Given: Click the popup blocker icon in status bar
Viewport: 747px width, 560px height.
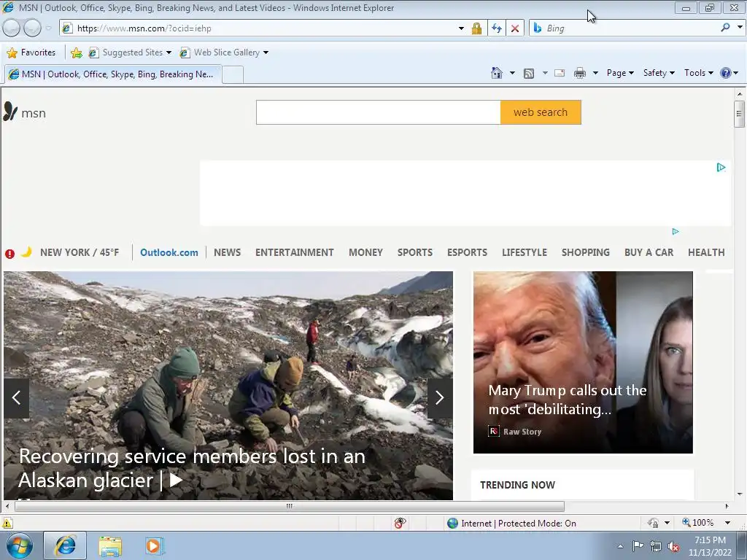Looking at the screenshot, I should point(400,523).
